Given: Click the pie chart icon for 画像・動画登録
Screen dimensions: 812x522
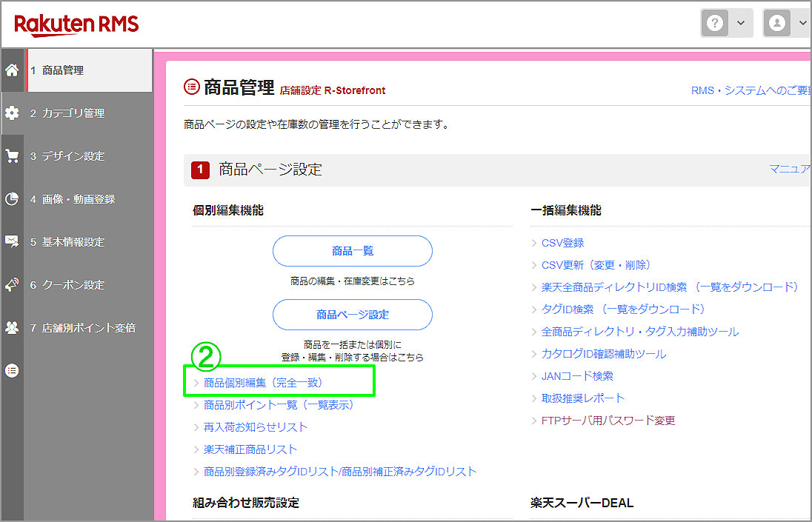Looking at the screenshot, I should click(x=12, y=198).
